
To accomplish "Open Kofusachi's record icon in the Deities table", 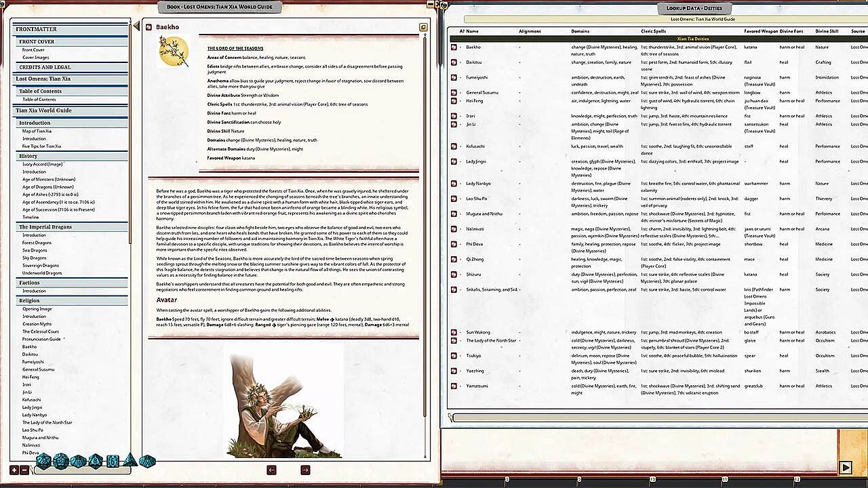I will [x=454, y=146].
